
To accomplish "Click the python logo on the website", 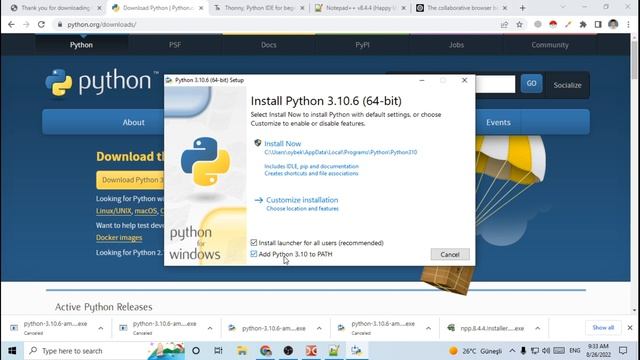I will [102, 82].
